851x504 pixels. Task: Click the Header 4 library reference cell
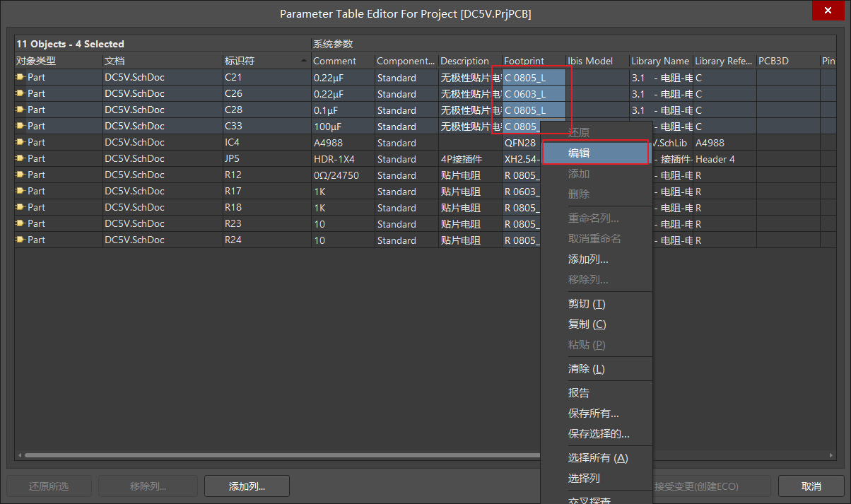tap(724, 158)
